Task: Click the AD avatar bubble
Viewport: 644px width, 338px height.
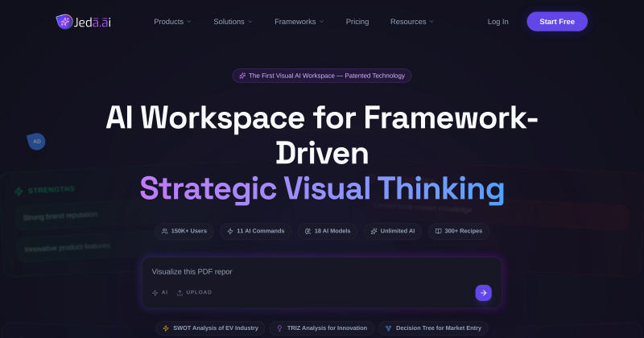Action: 36,142
